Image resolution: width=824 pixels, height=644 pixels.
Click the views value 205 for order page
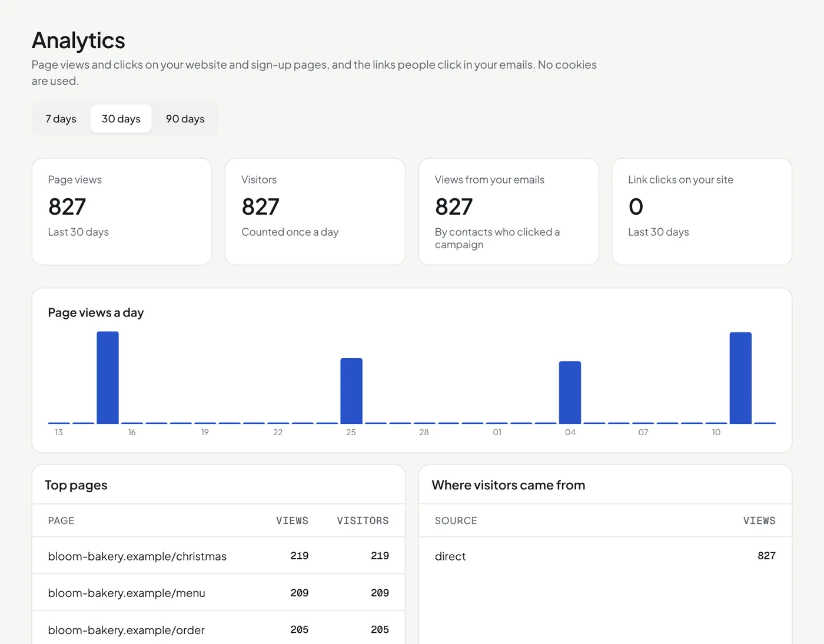point(300,629)
